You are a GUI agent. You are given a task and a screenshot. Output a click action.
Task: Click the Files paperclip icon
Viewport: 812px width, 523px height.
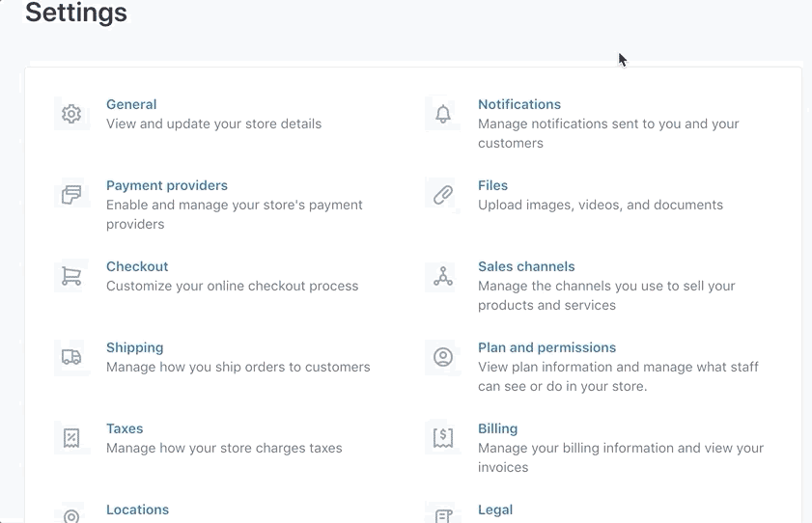pyautogui.click(x=443, y=195)
